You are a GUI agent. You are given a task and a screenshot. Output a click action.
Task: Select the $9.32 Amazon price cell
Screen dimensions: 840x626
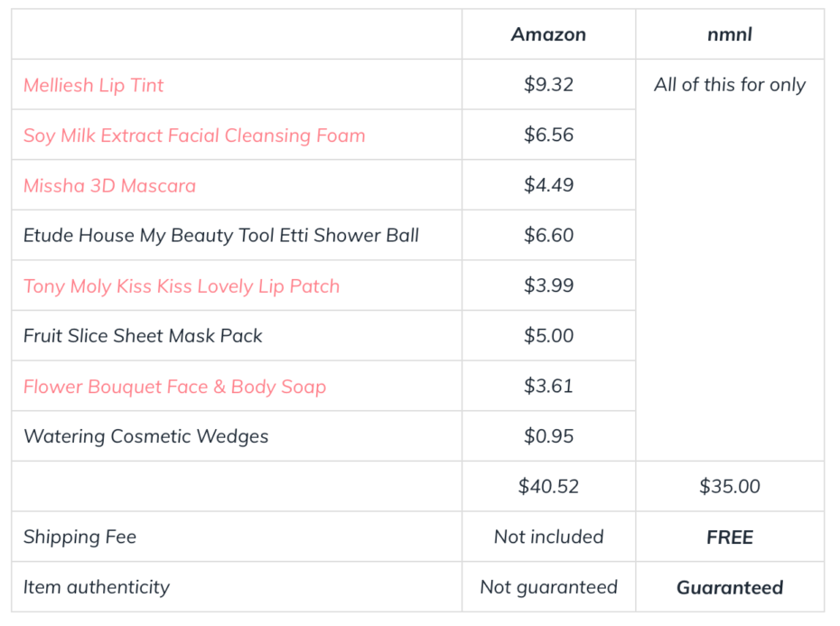pos(548,85)
